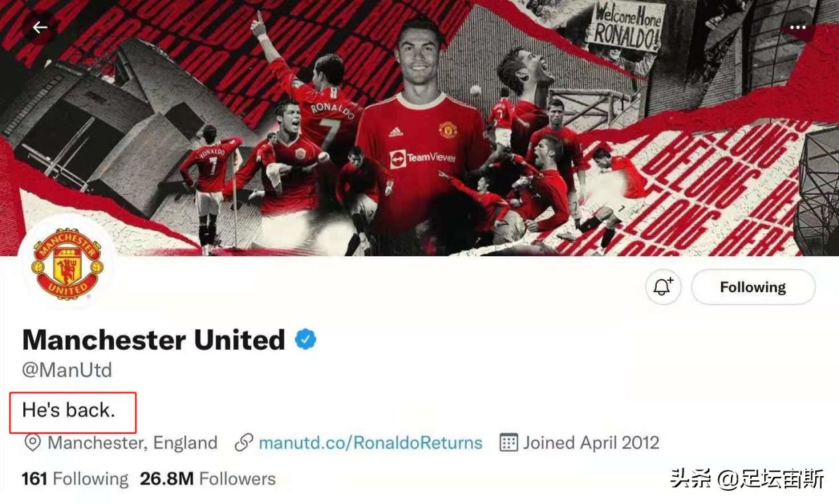Open the three-dot more options menu

click(798, 27)
